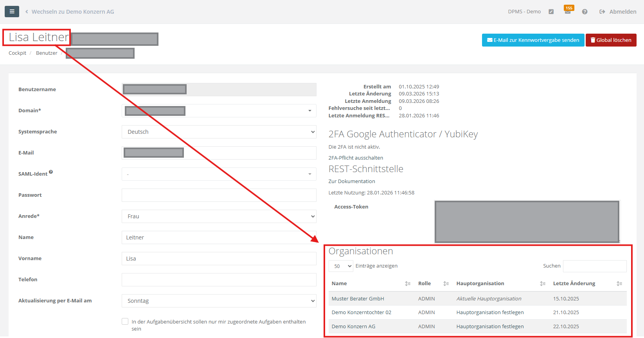Viewport: 644px width, 338px height.
Task: Sort table by Letzte Änderung column
Action: (619, 284)
